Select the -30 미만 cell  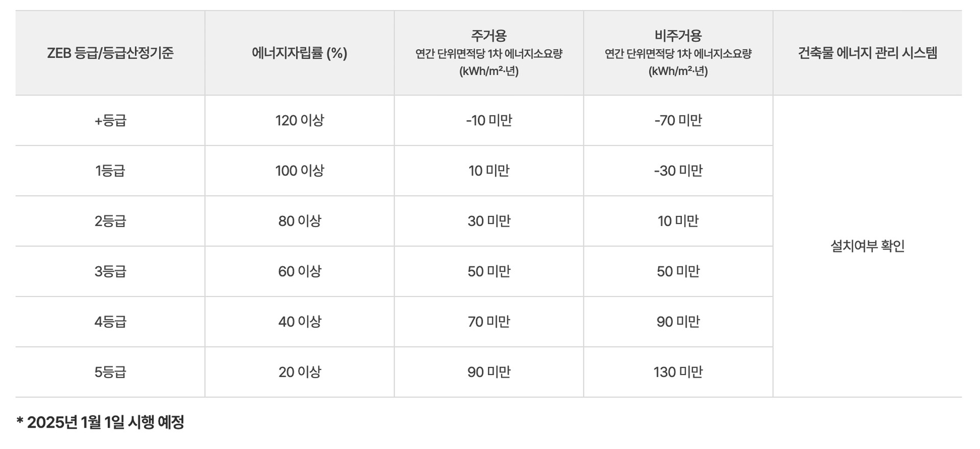pos(678,170)
